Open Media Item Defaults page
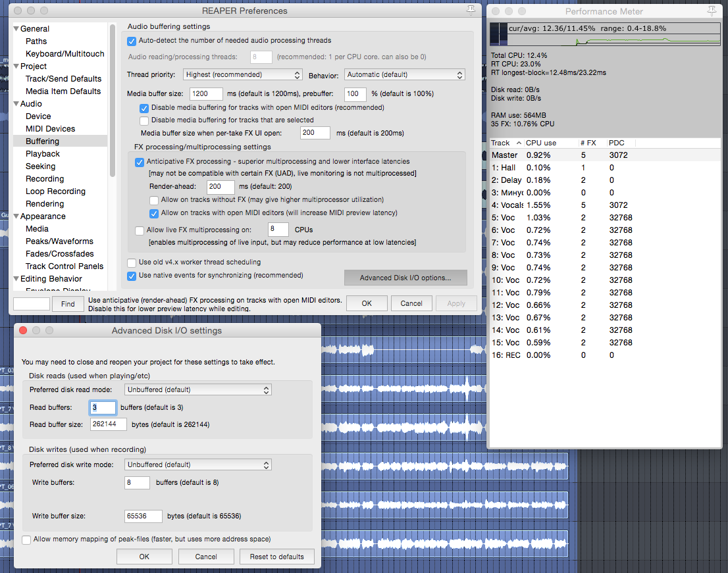Viewport: 728px width, 573px height. pyautogui.click(x=63, y=91)
